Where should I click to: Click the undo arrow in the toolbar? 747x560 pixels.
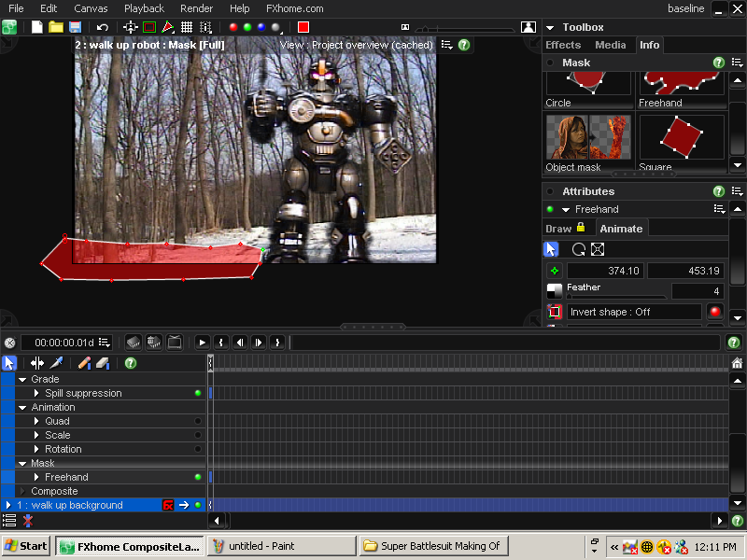click(103, 27)
